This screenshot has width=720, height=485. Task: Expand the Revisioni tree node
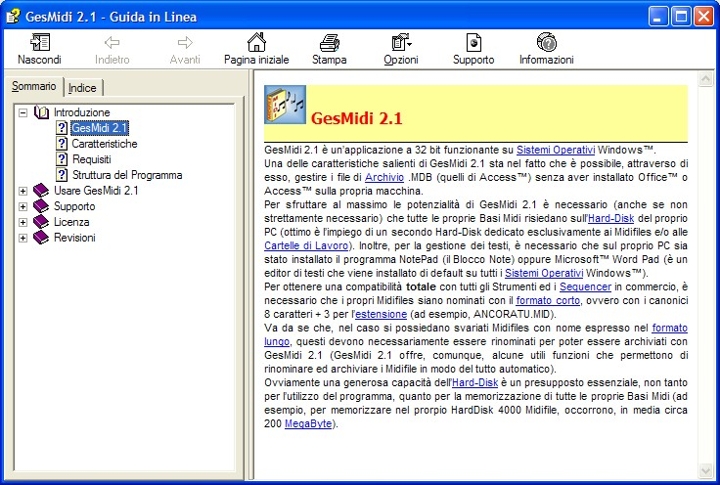23,238
